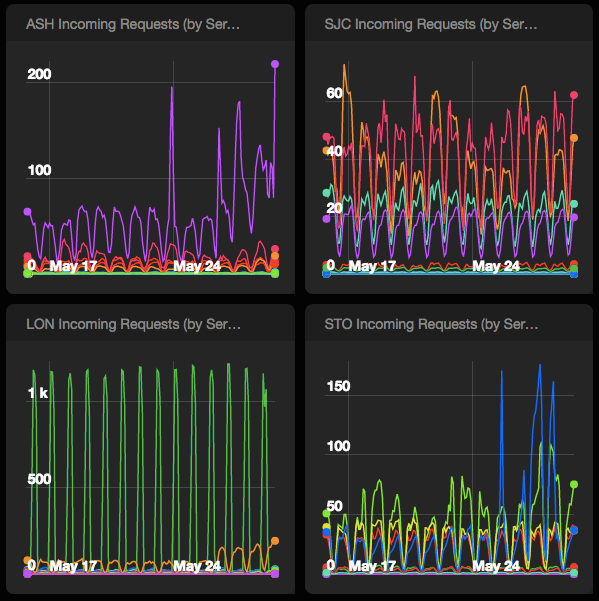This screenshot has width=599, height=601.
Task: Select the purple endpoint dot atop ASH chart
Action: click(x=275, y=64)
